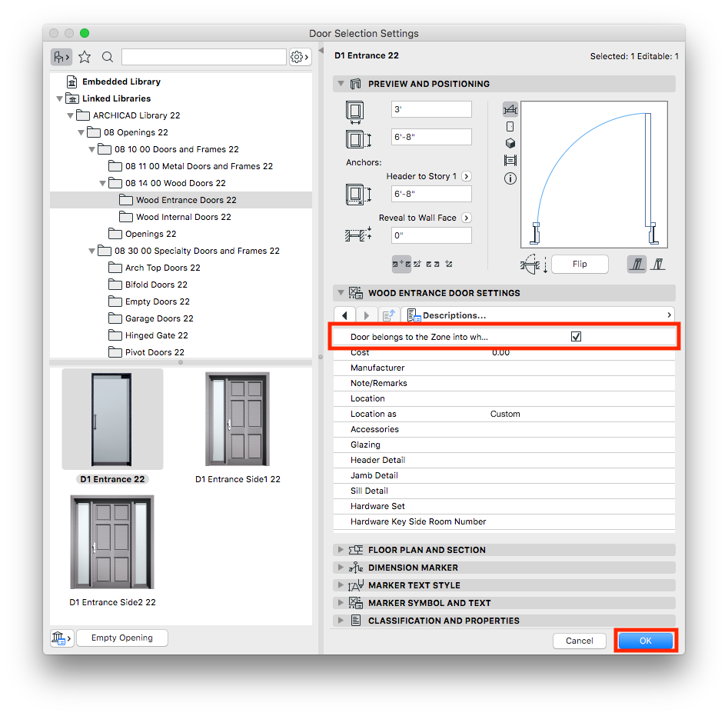Go to previous settings page arrow
Viewport: 728px width, 716px height.
click(x=345, y=315)
